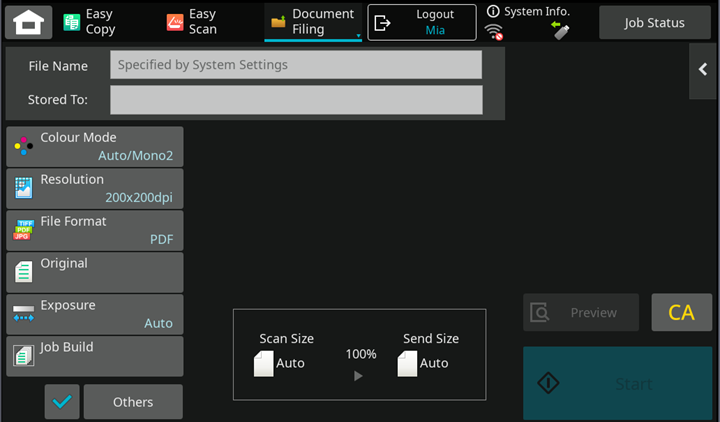Change the Colour Mode setting

click(95, 146)
